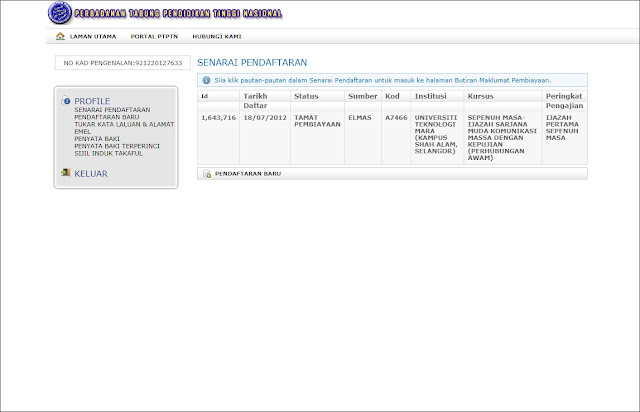Open Sijil Induk Takaful link
This screenshot has width=640, height=412.
click(x=109, y=154)
